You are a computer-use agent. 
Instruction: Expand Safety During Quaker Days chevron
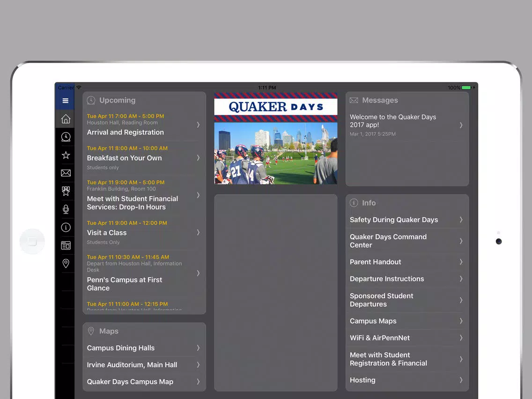461,220
